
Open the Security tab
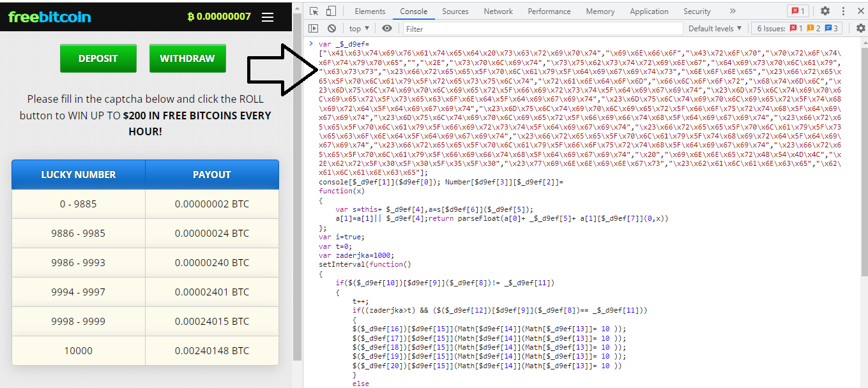697,11
